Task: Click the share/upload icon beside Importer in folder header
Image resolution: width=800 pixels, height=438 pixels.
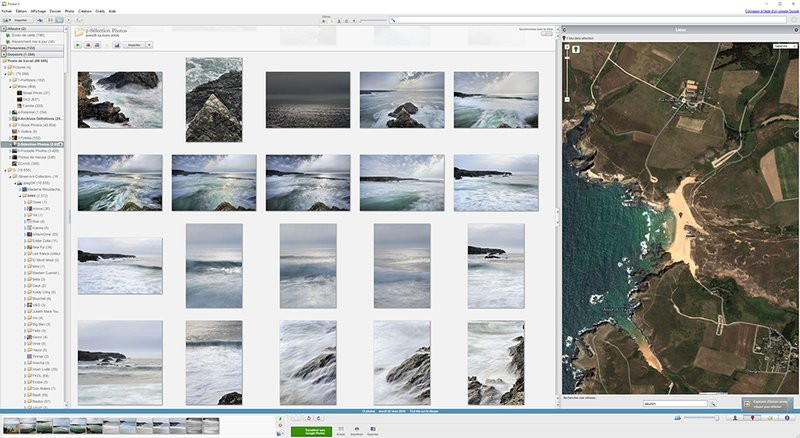Action: coord(117,45)
